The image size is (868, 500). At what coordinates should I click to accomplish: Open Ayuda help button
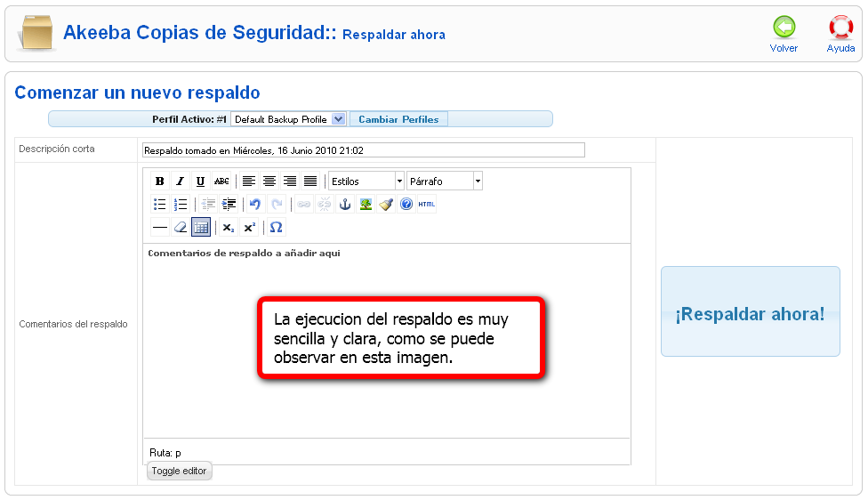coord(840,35)
